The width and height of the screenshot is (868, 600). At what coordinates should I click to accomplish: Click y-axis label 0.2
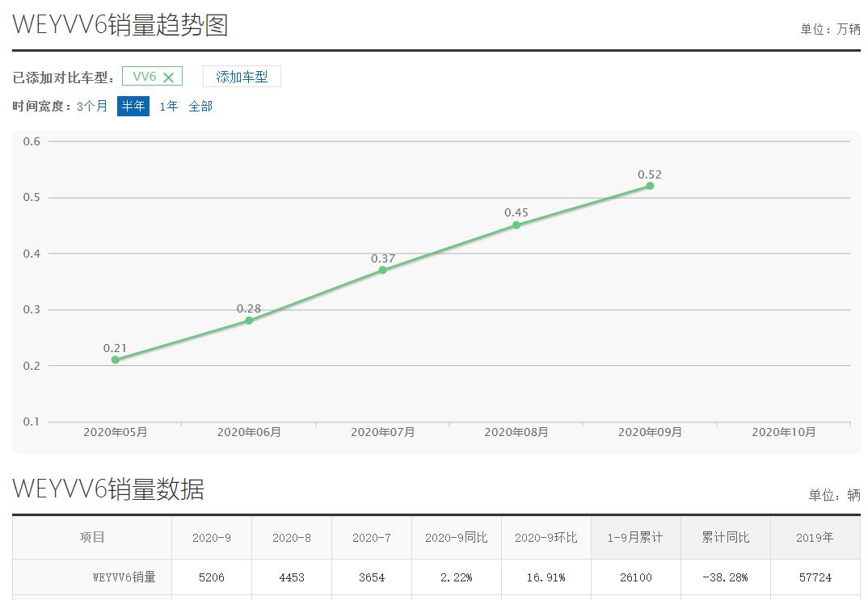coord(32,366)
